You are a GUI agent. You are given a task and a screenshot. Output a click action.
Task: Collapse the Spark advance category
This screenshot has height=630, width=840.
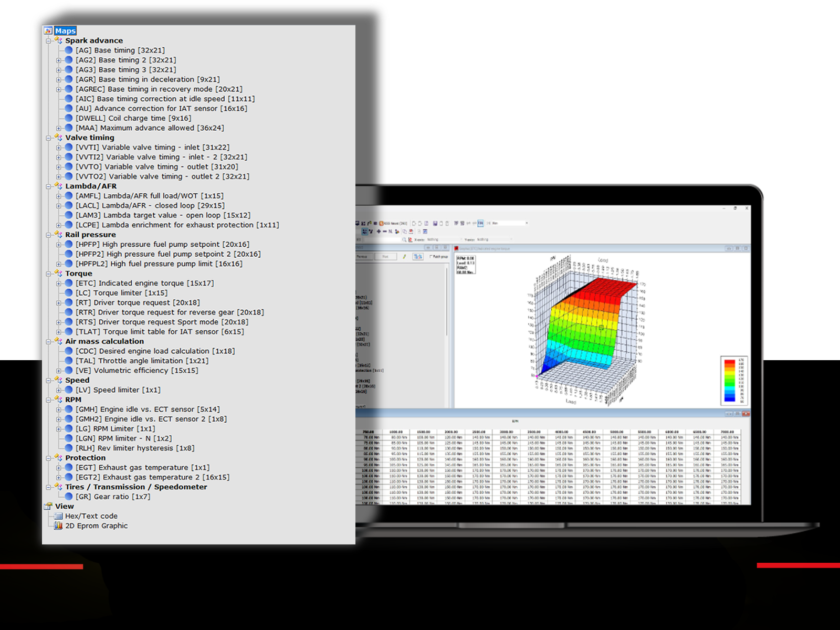48,41
